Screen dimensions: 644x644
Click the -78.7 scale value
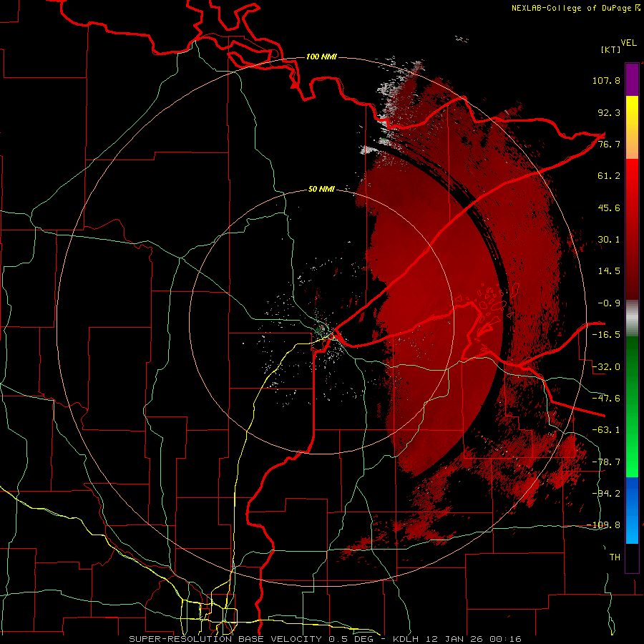coord(606,462)
